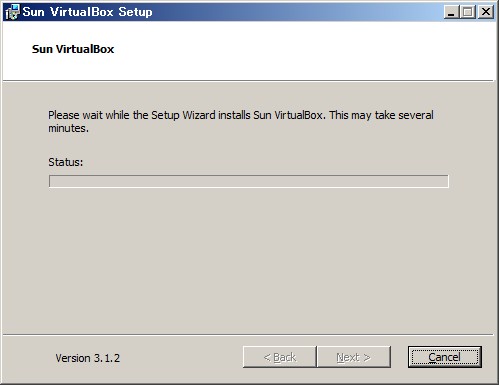Image resolution: width=499 pixels, height=385 pixels.
Task: Click the grayed-out maximize button
Action: coord(468,12)
